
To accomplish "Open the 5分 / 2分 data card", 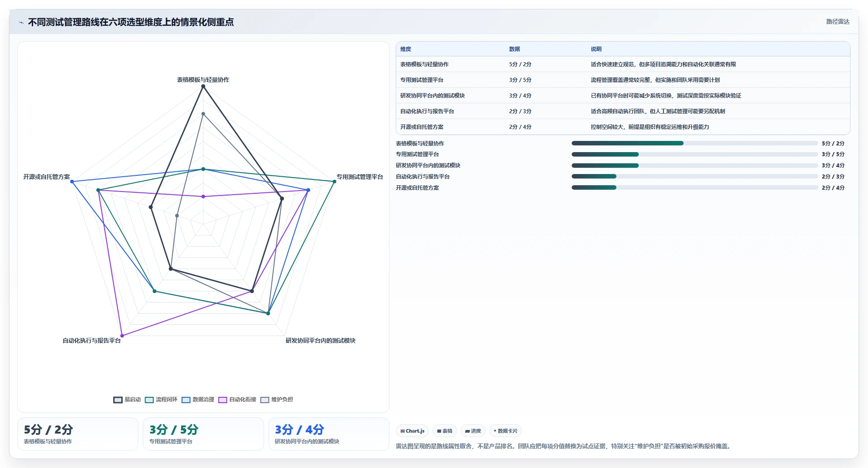I will coord(78,434).
